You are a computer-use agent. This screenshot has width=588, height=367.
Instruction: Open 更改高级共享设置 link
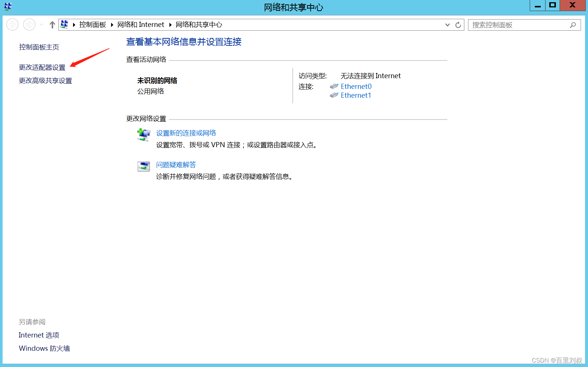(x=45, y=81)
